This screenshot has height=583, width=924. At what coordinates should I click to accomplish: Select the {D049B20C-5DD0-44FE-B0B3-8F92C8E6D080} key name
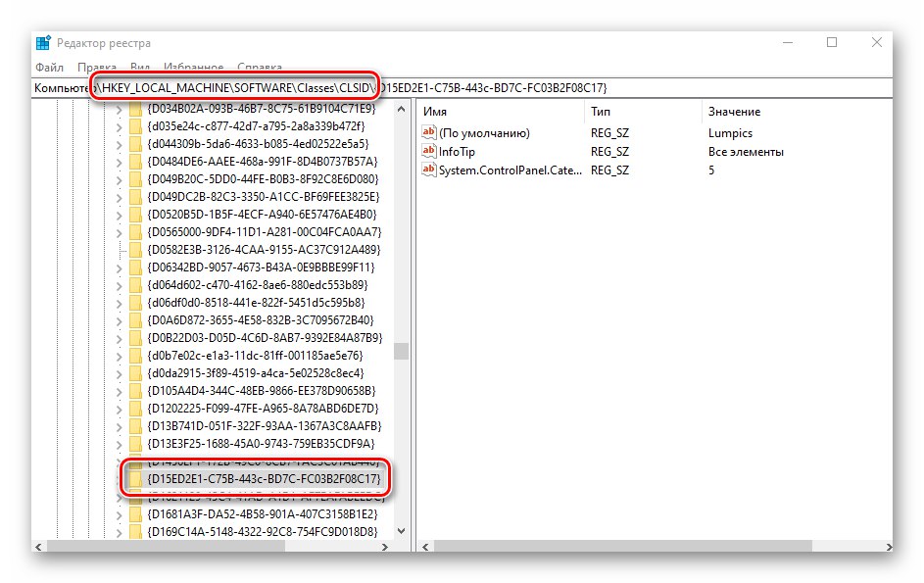(263, 179)
